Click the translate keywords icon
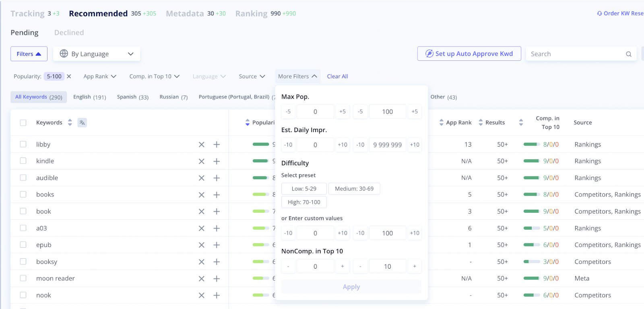Image resolution: width=644 pixels, height=309 pixels. pyautogui.click(x=82, y=122)
